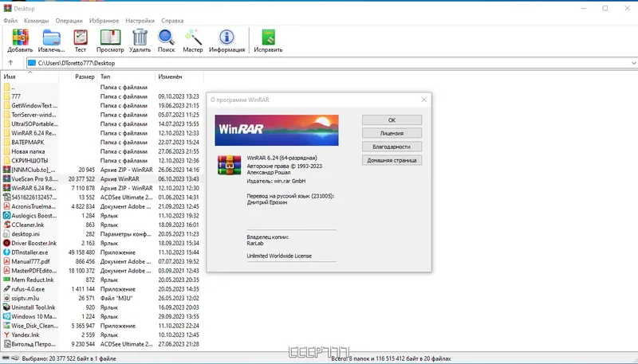Image resolution: width=638 pixels, height=364 pixels.
Task: Select the ВАТЕРМАРК folder row
Action: coord(102,143)
